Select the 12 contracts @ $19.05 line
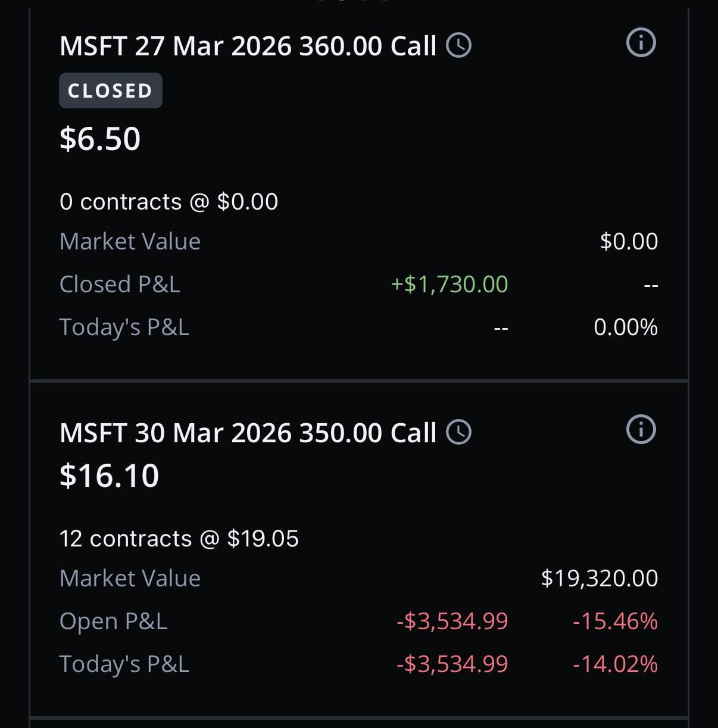The width and height of the screenshot is (718, 728). 179,539
